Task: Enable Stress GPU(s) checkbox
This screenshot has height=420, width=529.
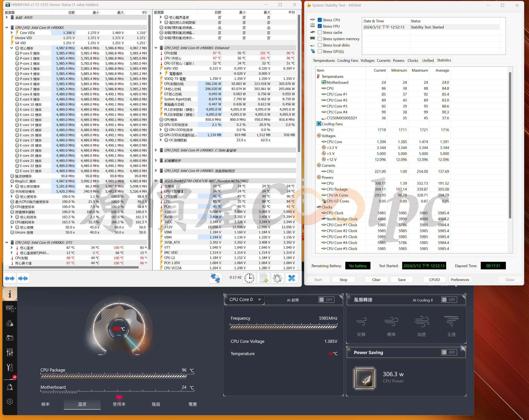Action: (x=320, y=51)
